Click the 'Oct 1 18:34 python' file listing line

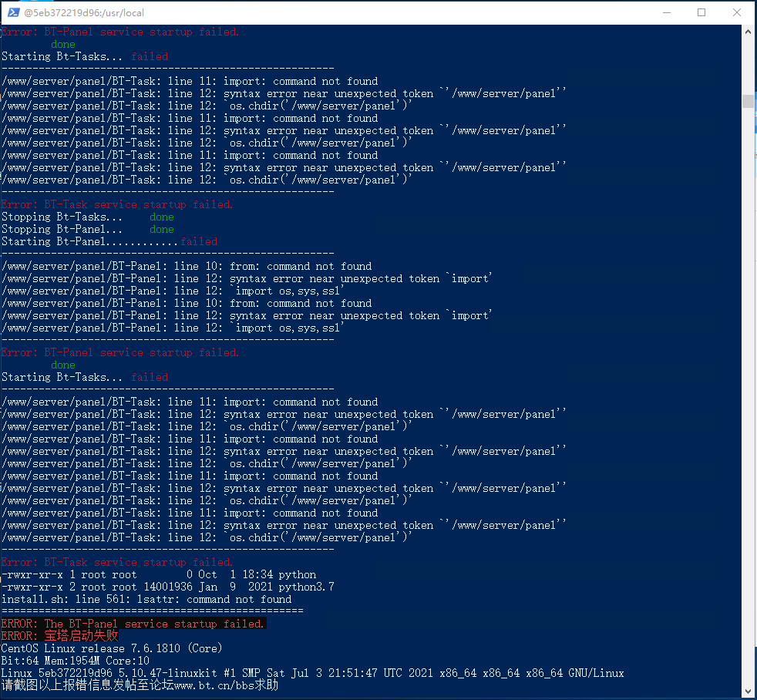click(159, 575)
